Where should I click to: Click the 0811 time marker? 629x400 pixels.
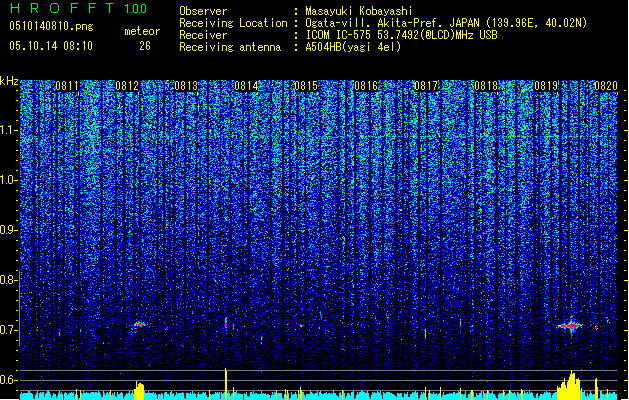[x=67, y=86]
